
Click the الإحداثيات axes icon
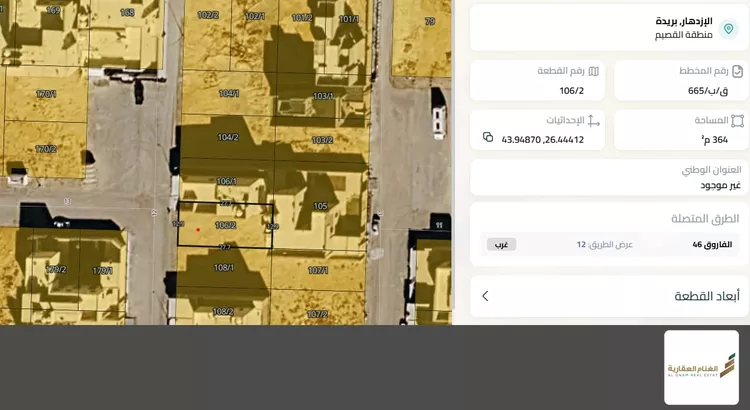[x=594, y=121]
